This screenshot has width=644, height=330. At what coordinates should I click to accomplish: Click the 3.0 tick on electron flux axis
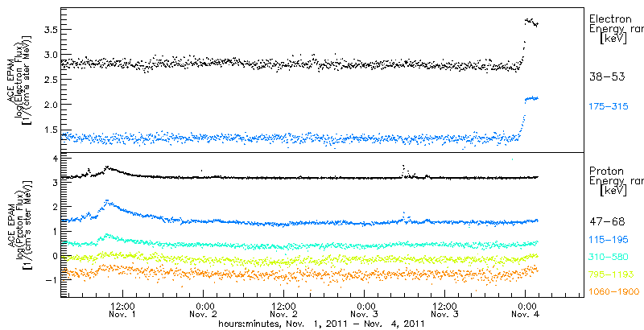[x=49, y=54]
